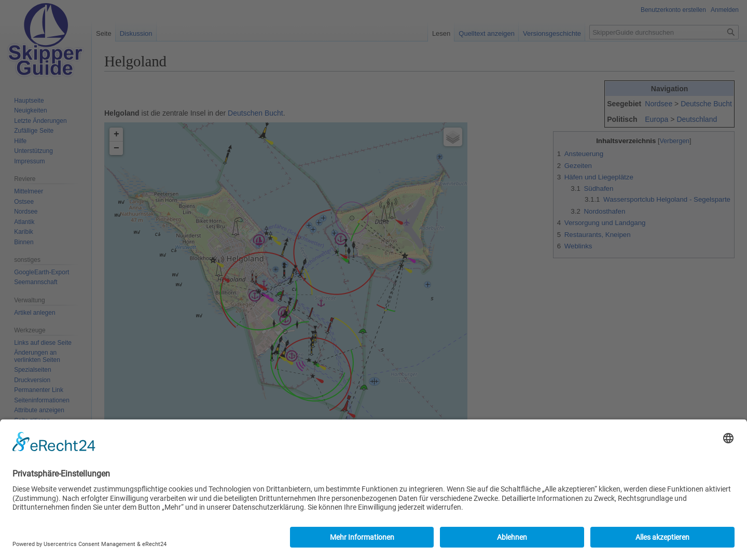Open the Hilfe link
Viewport: 747px width, 560px height.
pyautogui.click(x=20, y=141)
